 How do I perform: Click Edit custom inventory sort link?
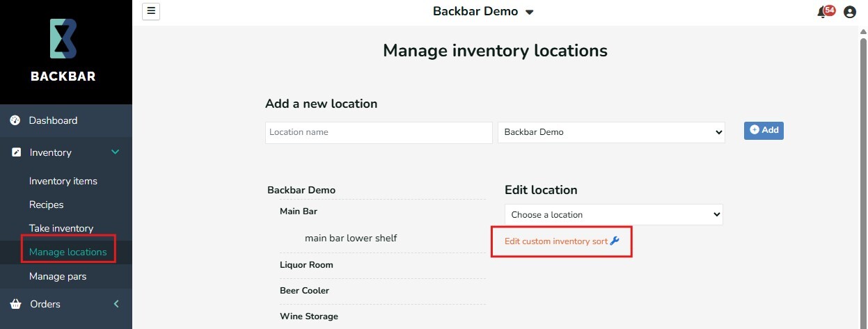pyautogui.click(x=556, y=241)
